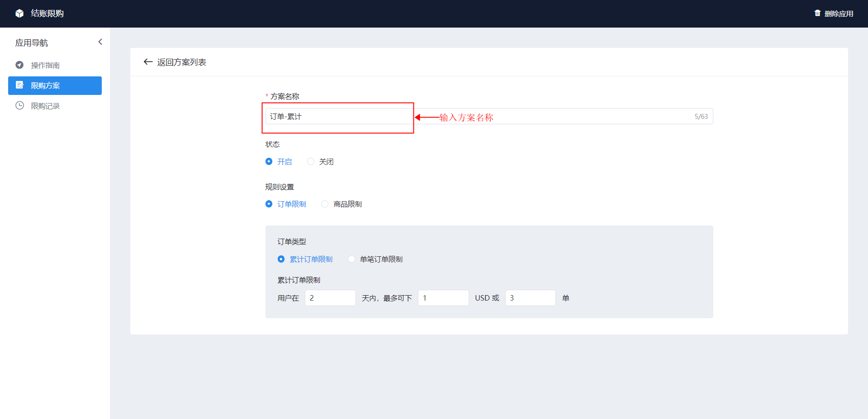Click the 用户在 text
This screenshot has height=419, width=868.
(x=288, y=298)
